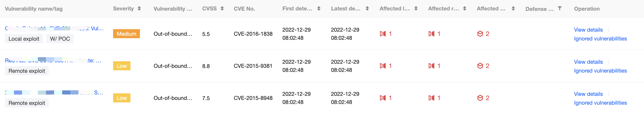
Task: Click affected container count for CVE-2015-8948
Action: point(487,98)
